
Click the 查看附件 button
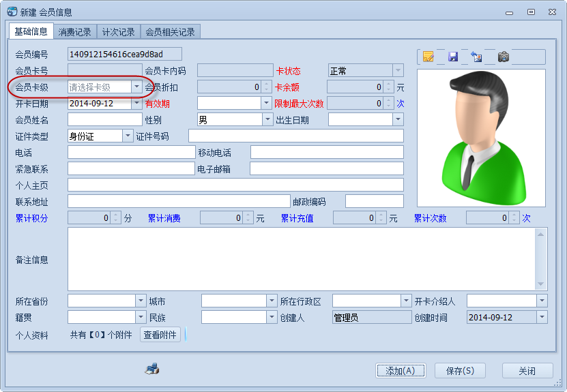pyautogui.click(x=160, y=335)
